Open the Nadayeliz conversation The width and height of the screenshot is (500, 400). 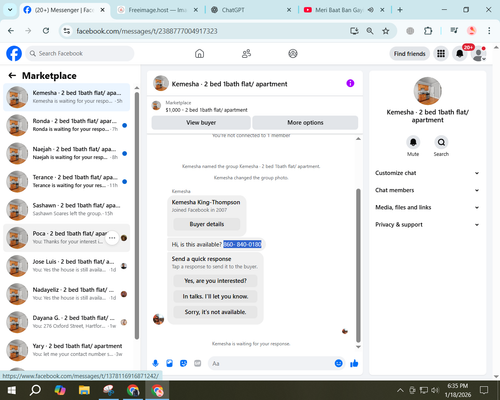(67, 294)
